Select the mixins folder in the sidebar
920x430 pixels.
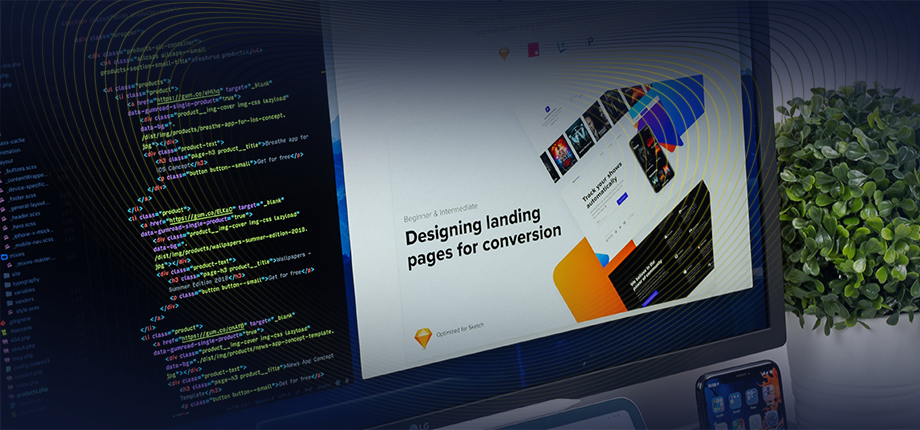click(x=15, y=256)
